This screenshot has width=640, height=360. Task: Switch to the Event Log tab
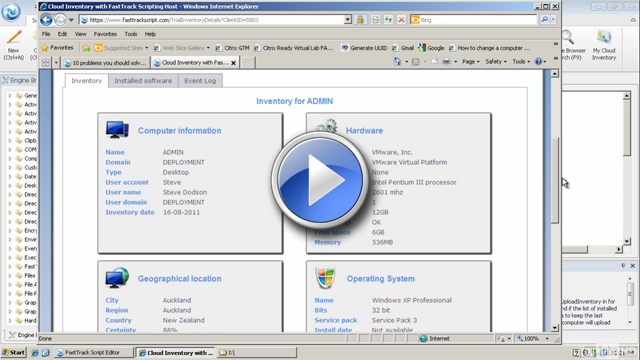(200, 81)
